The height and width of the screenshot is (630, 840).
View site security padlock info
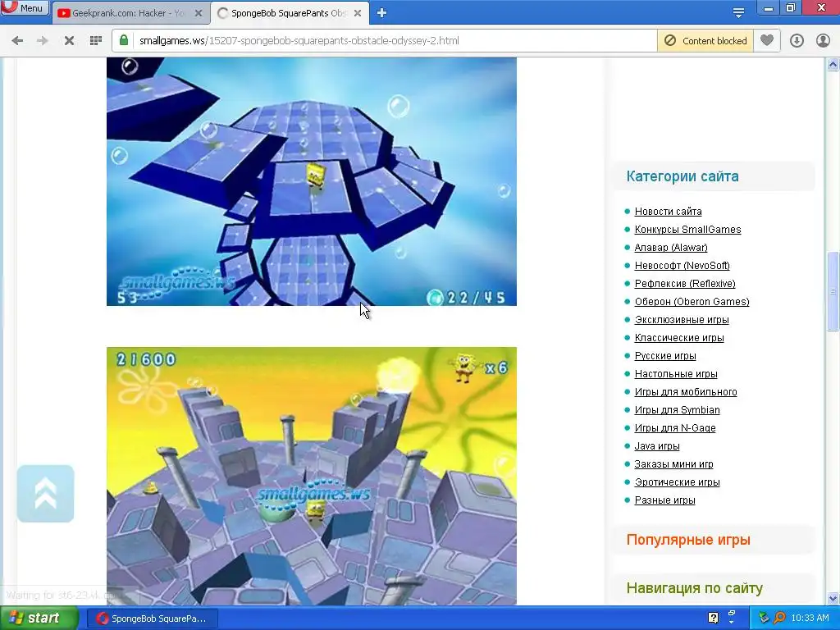coord(124,40)
